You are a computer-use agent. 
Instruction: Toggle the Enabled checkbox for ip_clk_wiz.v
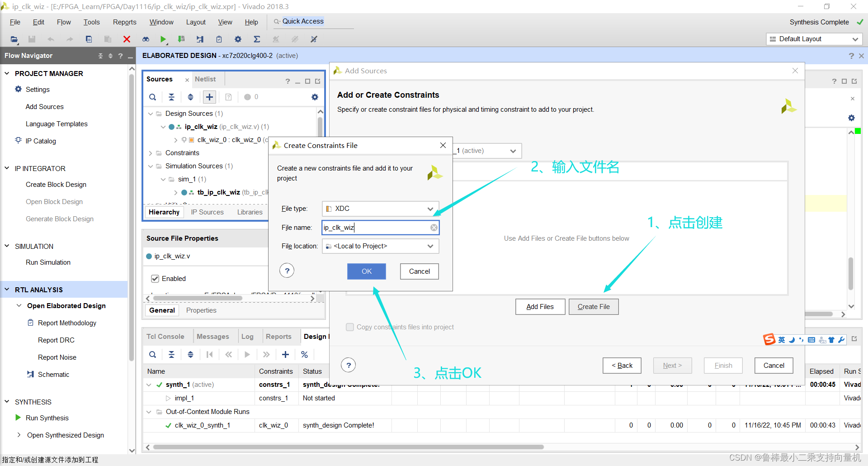point(155,279)
